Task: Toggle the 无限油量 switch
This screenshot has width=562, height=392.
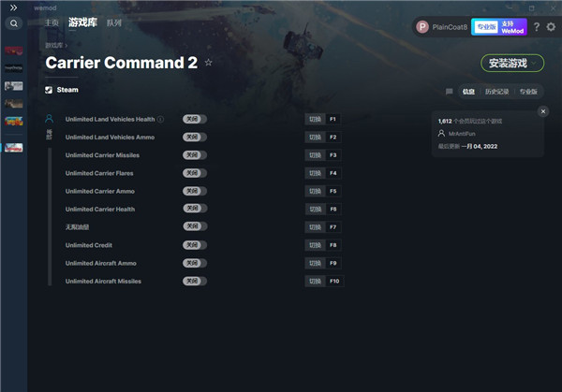Action: 195,226
